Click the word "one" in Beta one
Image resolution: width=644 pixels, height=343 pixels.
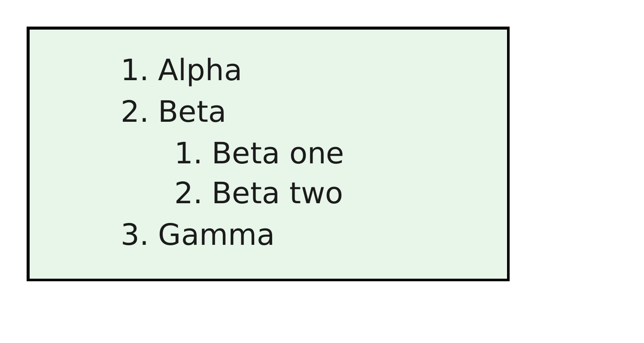(316, 154)
